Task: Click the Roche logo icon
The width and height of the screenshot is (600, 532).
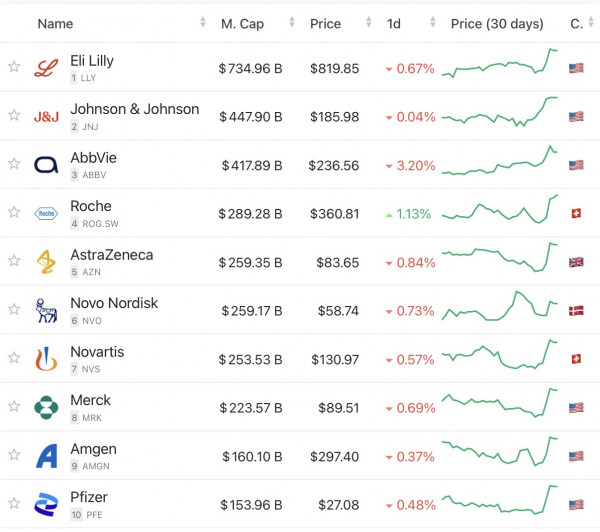Action: point(46,213)
